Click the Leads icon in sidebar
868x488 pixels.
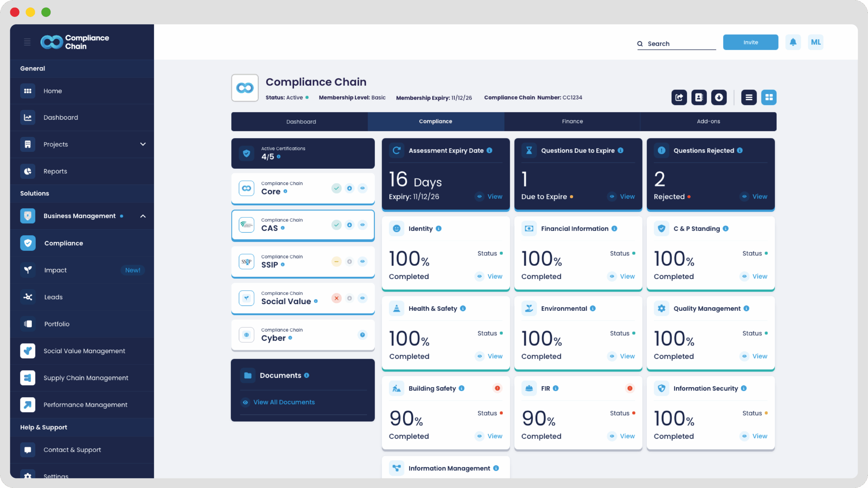[x=27, y=297]
